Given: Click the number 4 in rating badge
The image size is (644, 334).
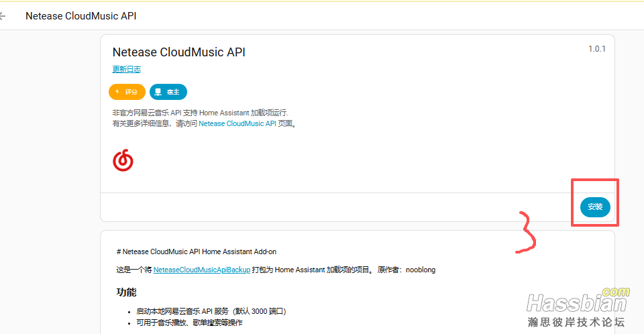Looking at the screenshot, I should (x=117, y=92).
